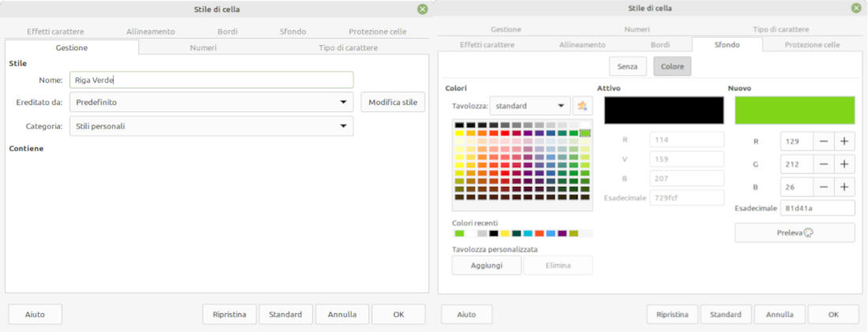Pick the orange-red swatch in Colori recenti
Viewport: 868px width, 332px height.
tap(540, 233)
